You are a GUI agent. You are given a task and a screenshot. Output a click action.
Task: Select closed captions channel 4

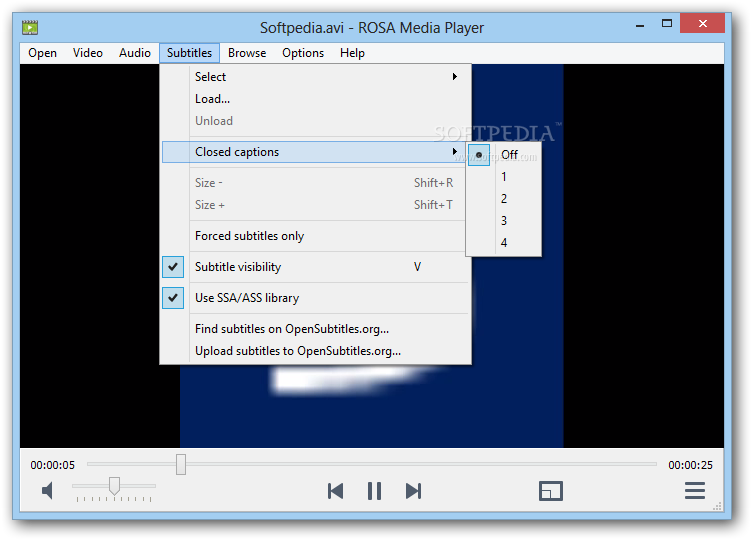pos(504,243)
